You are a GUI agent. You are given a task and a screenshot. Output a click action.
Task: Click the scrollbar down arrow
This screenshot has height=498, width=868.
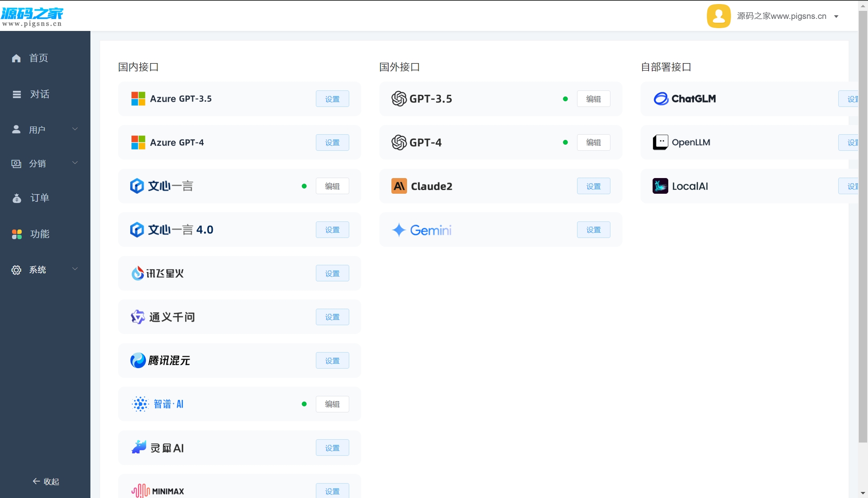[863, 493]
